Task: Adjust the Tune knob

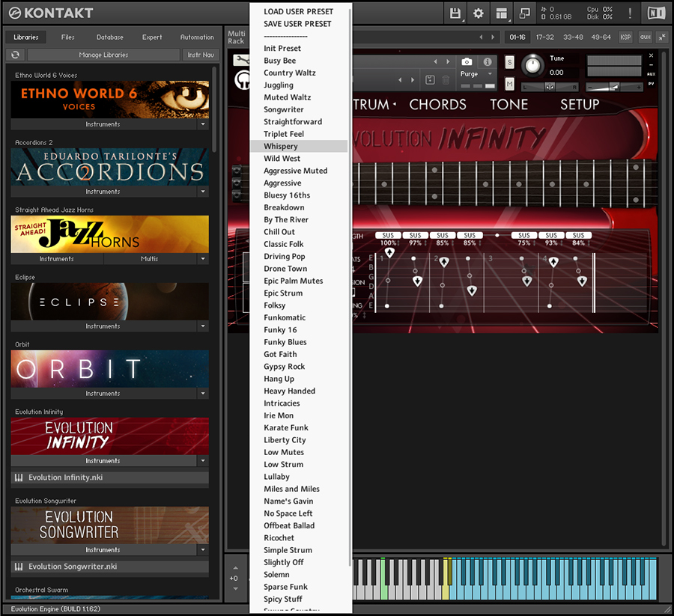Action: point(532,65)
